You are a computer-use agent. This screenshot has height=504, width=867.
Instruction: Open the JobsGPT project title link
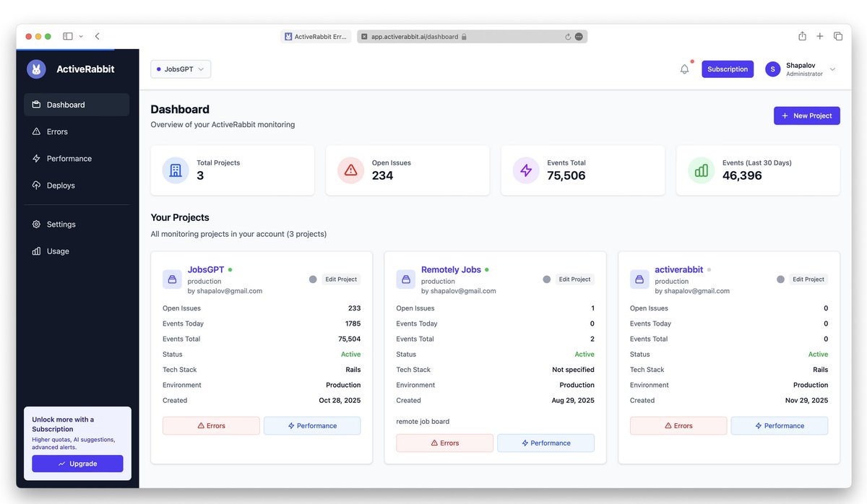coord(206,270)
